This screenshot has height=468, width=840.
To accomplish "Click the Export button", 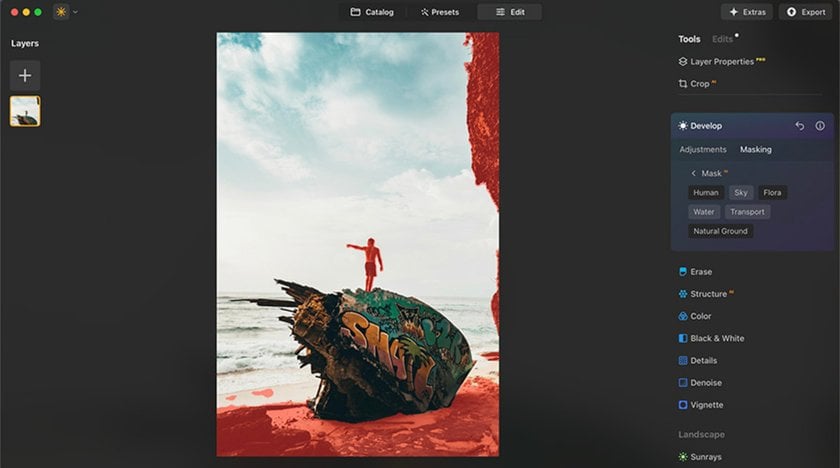I will 805,12.
